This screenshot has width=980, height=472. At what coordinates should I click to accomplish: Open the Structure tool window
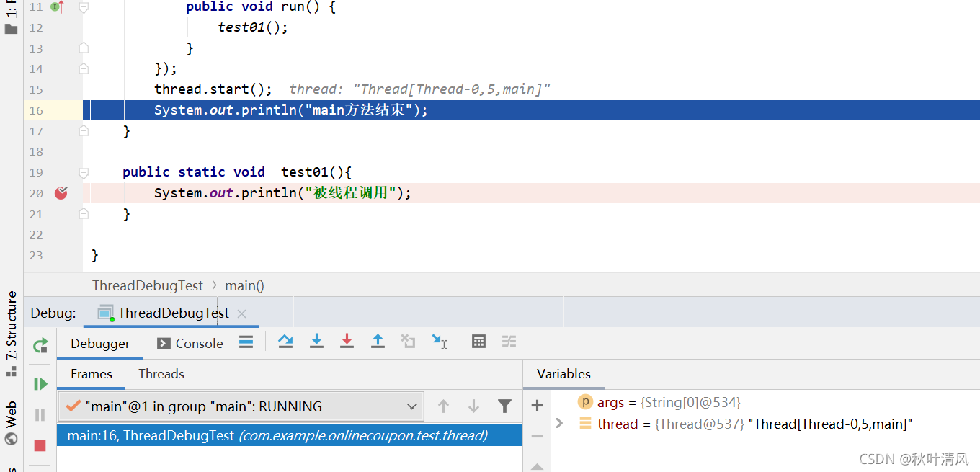[x=11, y=333]
